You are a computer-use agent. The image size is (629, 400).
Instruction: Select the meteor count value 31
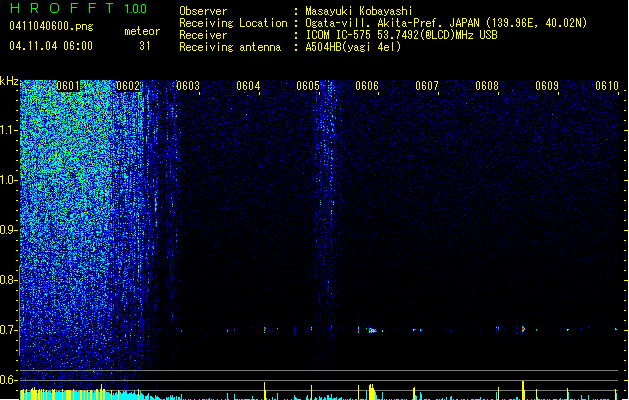click(145, 46)
